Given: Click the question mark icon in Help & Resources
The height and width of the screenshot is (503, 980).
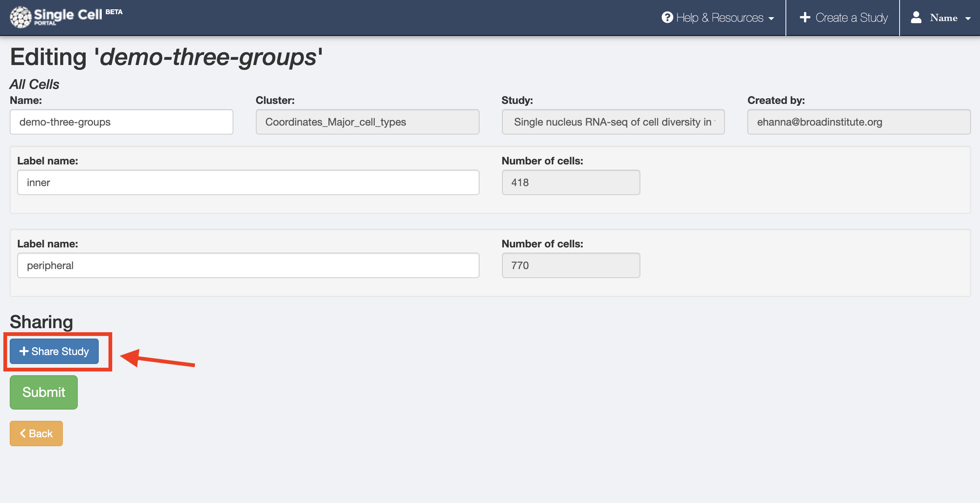Looking at the screenshot, I should tap(668, 18).
